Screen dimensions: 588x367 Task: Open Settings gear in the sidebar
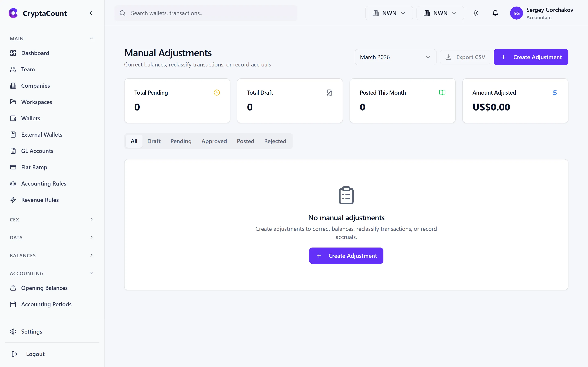(13, 331)
